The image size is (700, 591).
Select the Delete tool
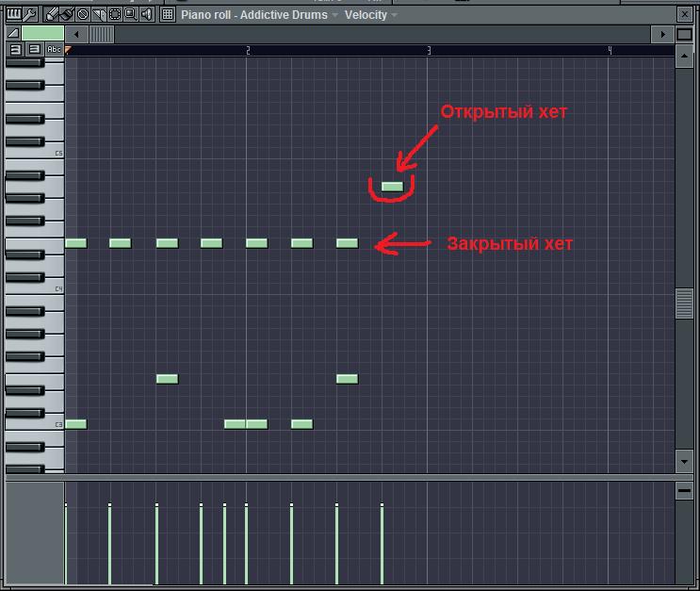(x=83, y=14)
